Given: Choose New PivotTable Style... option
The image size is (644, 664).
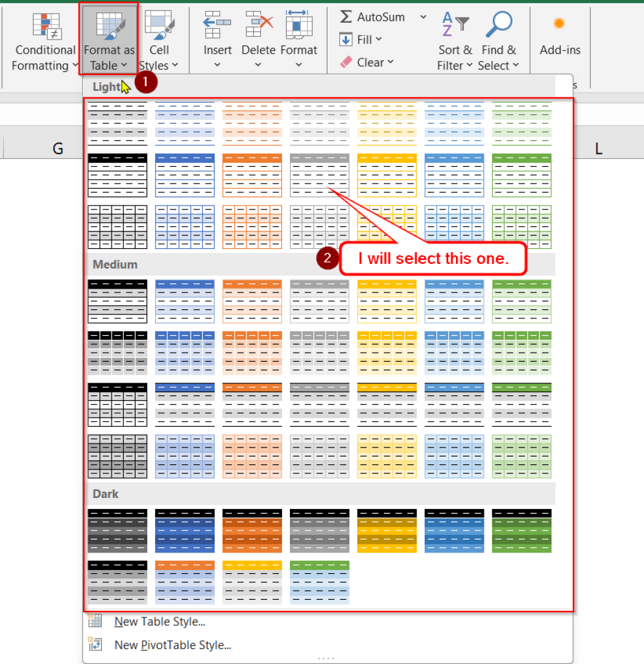Looking at the screenshot, I should coord(173,645).
